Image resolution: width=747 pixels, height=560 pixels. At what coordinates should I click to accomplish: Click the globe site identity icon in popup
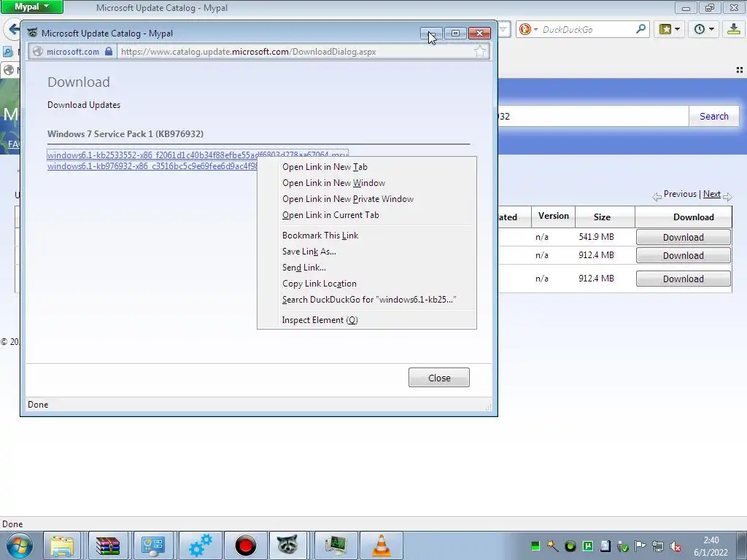pyautogui.click(x=38, y=52)
